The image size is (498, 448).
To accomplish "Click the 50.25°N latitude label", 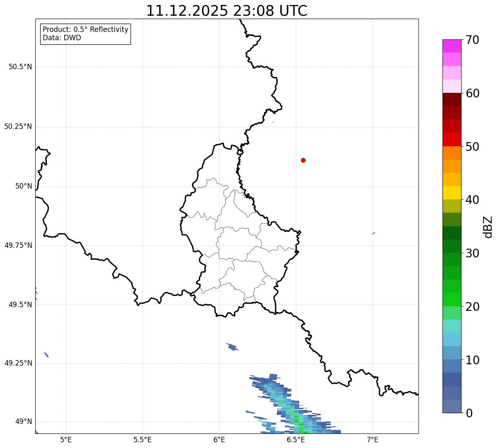I will click(18, 126).
